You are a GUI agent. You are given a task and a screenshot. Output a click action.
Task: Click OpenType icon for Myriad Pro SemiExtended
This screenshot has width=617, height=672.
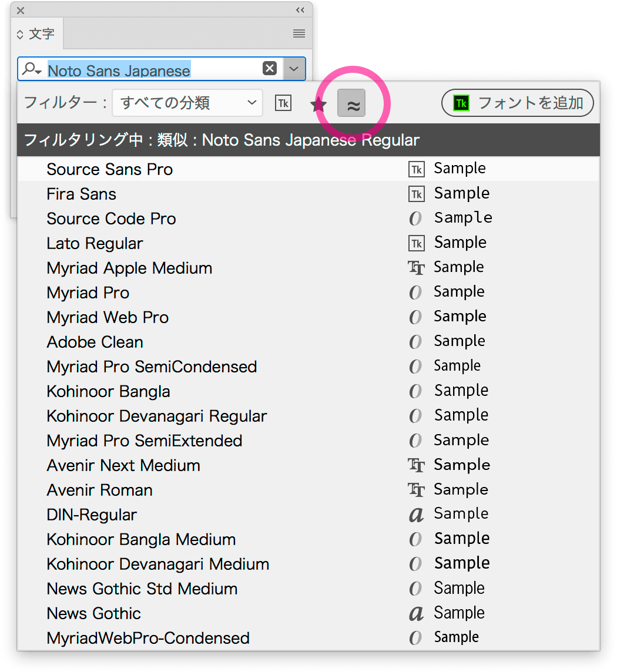tap(415, 441)
